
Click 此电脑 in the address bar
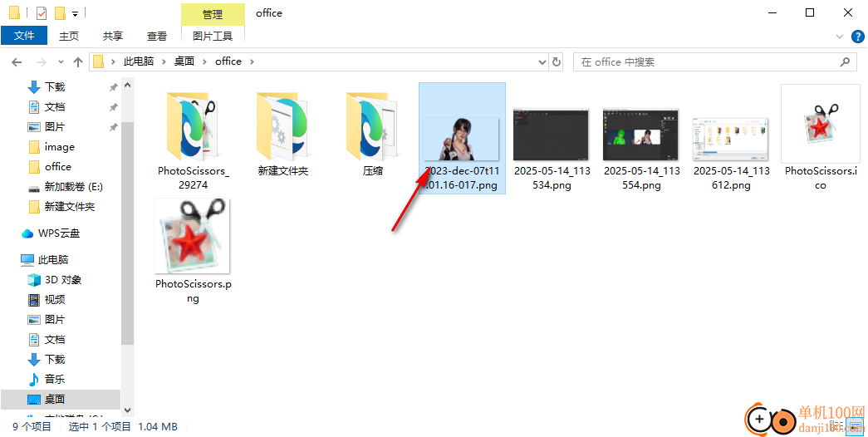pos(139,61)
